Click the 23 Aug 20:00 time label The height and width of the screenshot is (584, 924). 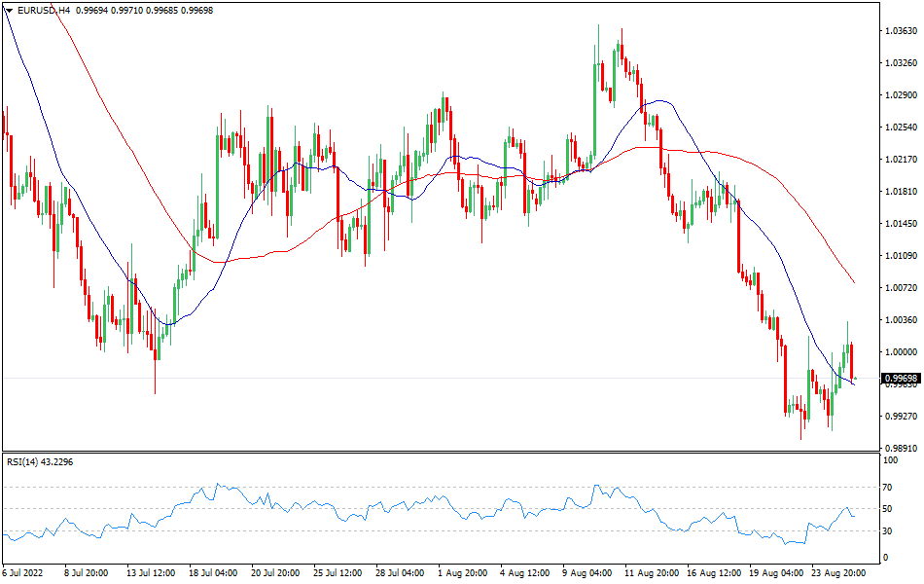[x=838, y=573]
